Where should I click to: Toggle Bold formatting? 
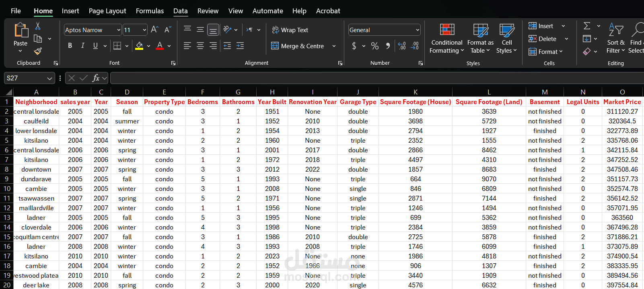[x=70, y=46]
